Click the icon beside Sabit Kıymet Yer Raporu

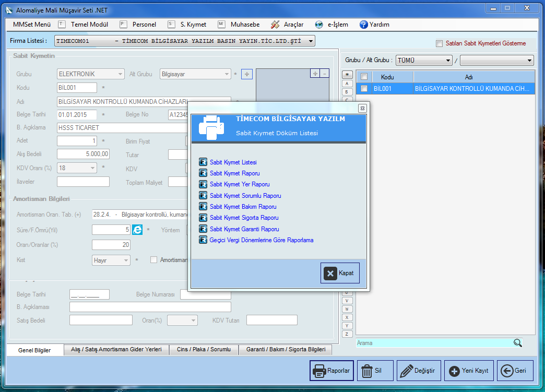coord(203,184)
